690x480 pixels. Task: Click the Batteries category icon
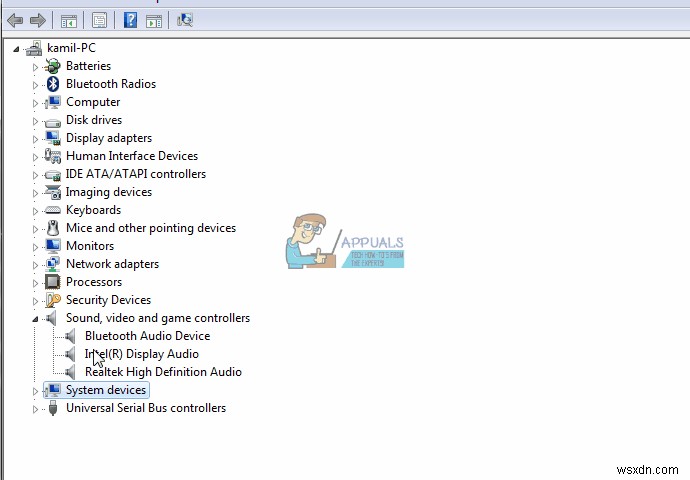(53, 66)
